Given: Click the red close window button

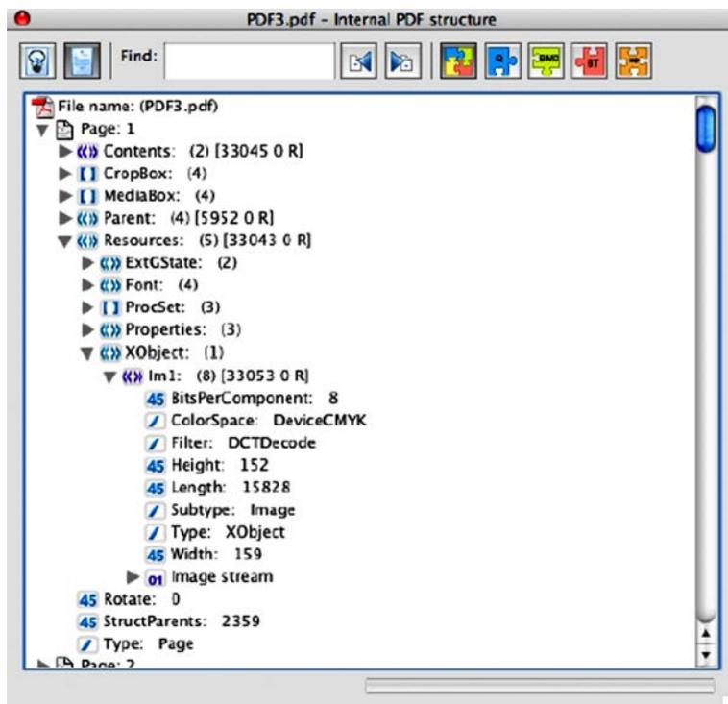Looking at the screenshot, I should (22, 18).
